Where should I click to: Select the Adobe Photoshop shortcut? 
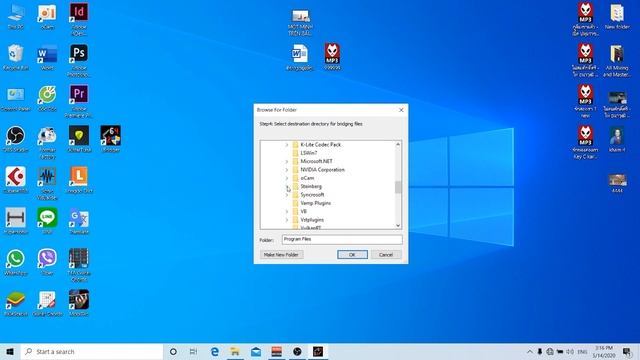pyautogui.click(x=79, y=60)
